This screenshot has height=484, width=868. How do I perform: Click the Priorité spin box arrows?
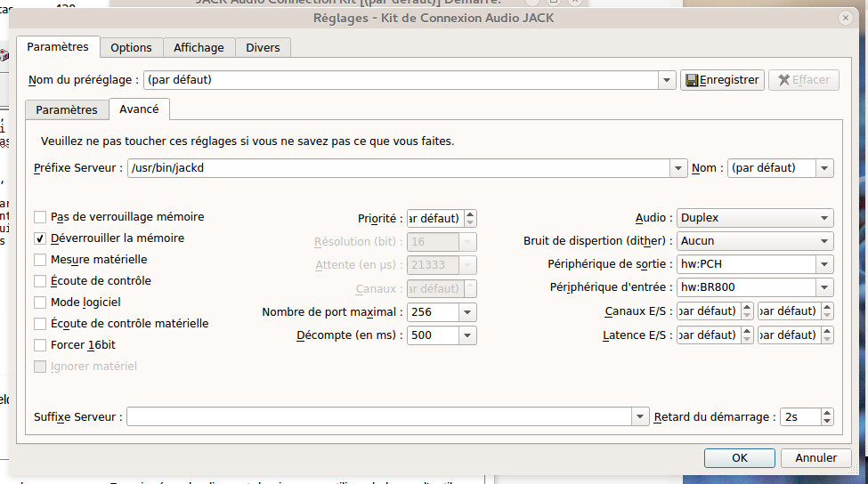click(x=470, y=218)
